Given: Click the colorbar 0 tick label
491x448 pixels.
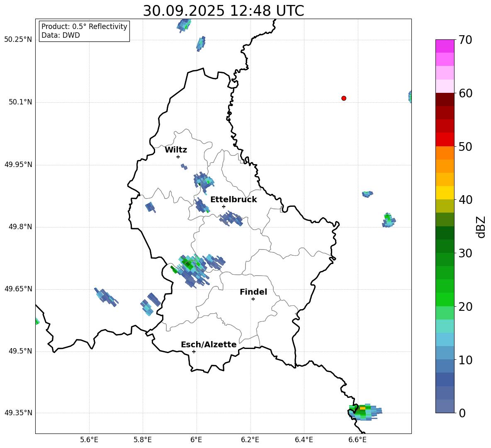Looking at the screenshot, I should coord(462,413).
